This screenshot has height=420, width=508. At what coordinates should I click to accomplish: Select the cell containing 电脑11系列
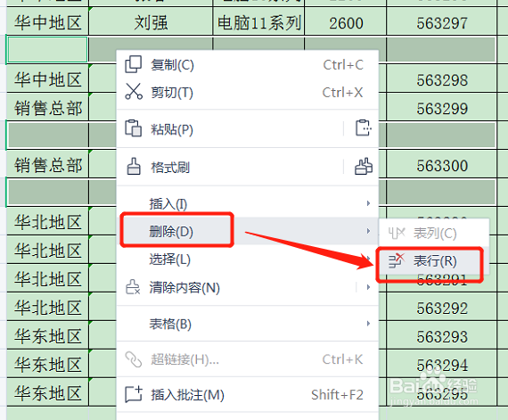tap(258, 22)
